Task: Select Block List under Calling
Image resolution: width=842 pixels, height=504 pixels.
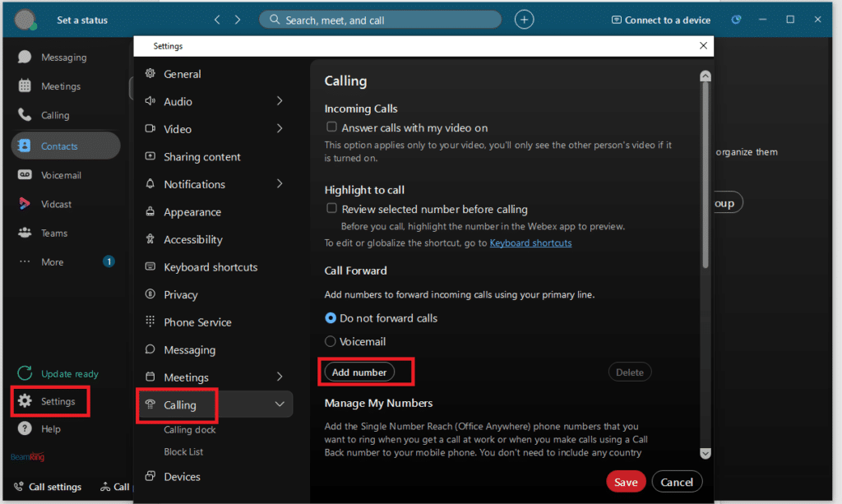Action: pos(183,452)
